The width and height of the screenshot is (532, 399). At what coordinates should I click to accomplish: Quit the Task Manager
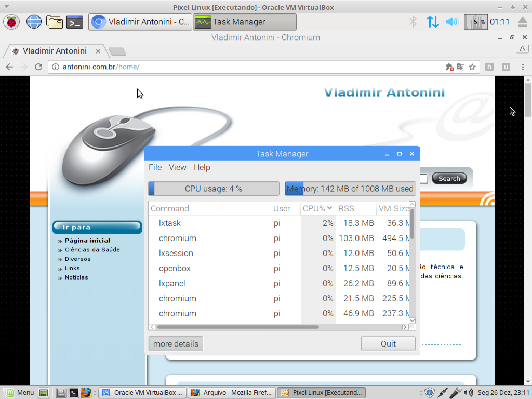[388, 344]
